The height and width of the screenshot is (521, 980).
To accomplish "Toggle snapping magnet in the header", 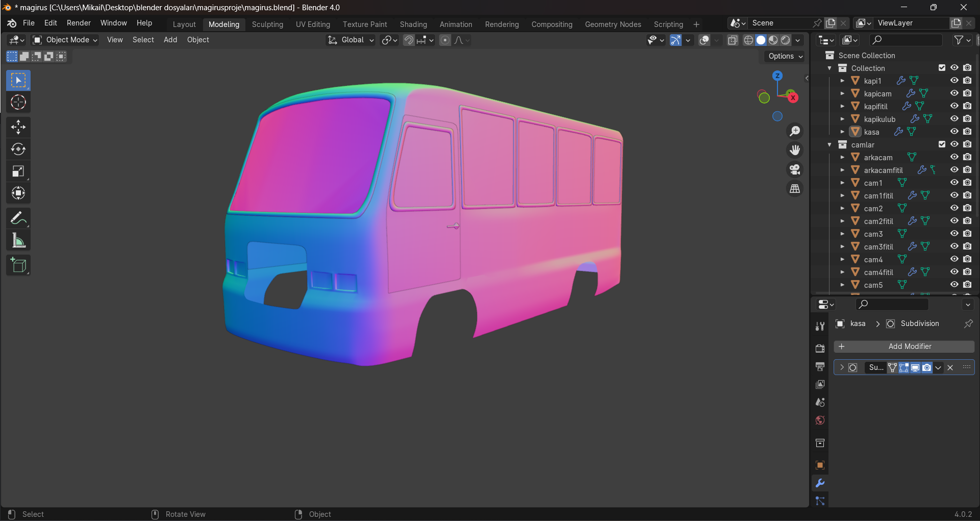I will click(x=409, y=40).
